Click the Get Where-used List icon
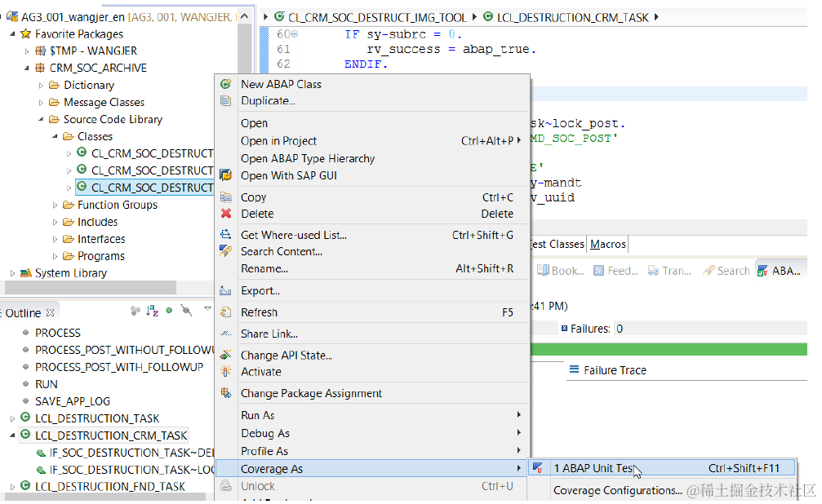The width and height of the screenshot is (822, 504). (226, 235)
